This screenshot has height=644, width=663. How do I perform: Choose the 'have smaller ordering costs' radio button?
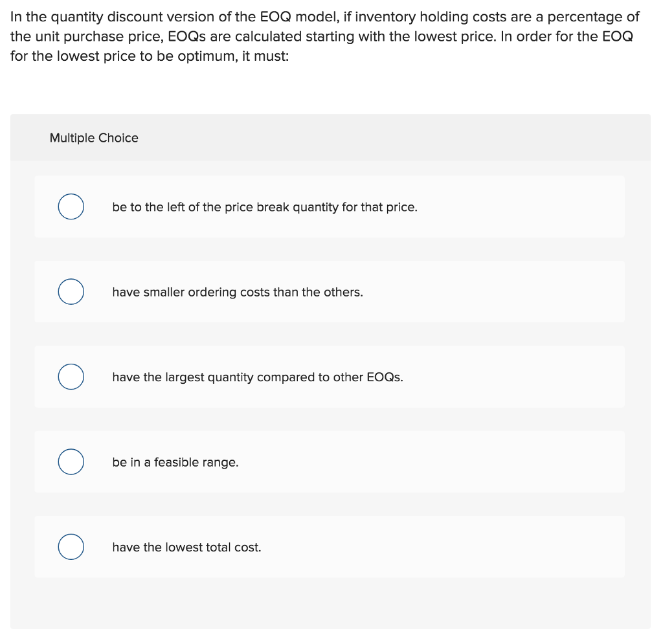click(x=71, y=291)
